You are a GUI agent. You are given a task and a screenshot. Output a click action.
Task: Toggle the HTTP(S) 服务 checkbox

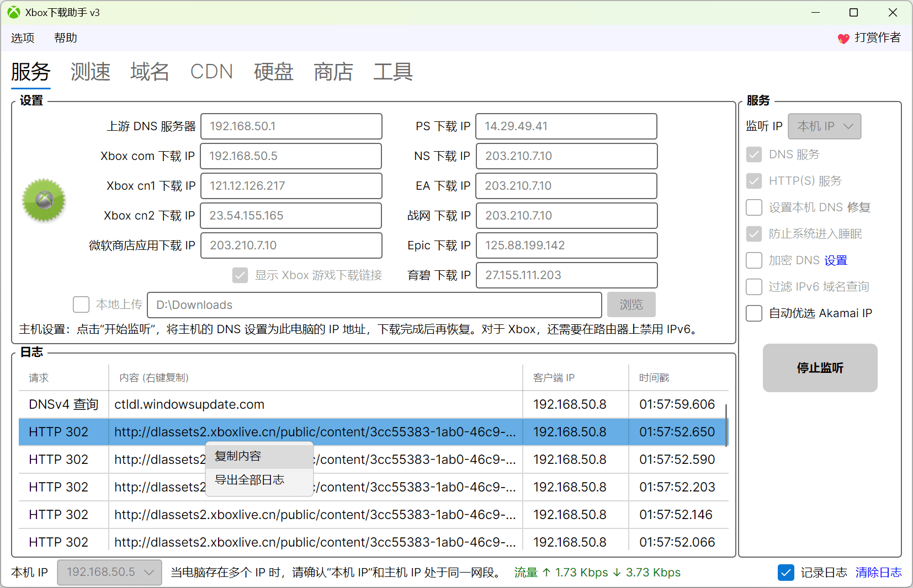click(754, 181)
